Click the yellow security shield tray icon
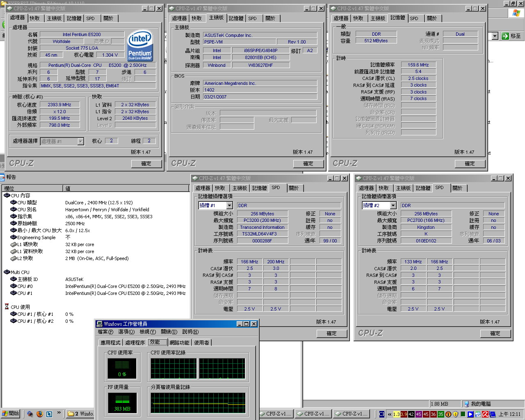This screenshot has height=420, width=525. tap(455, 414)
